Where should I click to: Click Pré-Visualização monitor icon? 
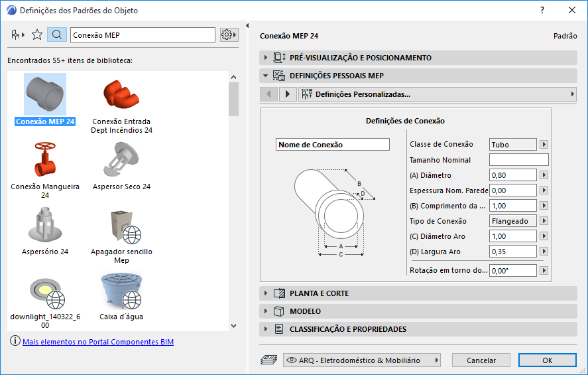point(279,58)
